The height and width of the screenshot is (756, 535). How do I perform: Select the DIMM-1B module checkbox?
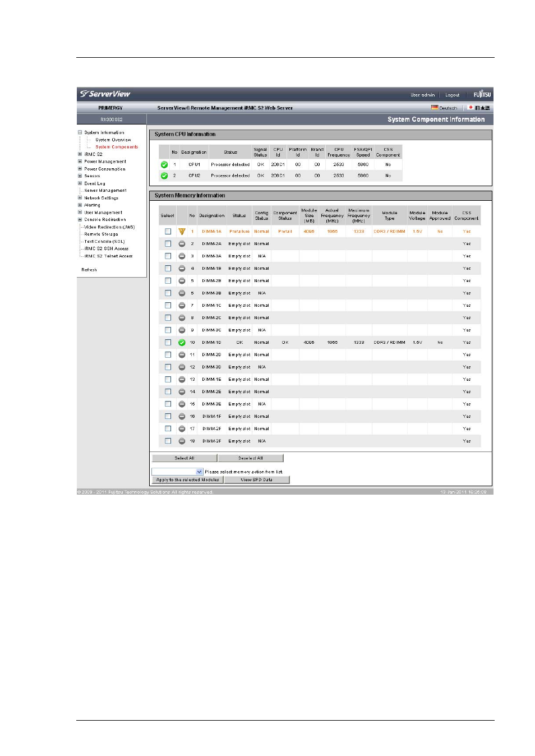pyautogui.click(x=168, y=269)
